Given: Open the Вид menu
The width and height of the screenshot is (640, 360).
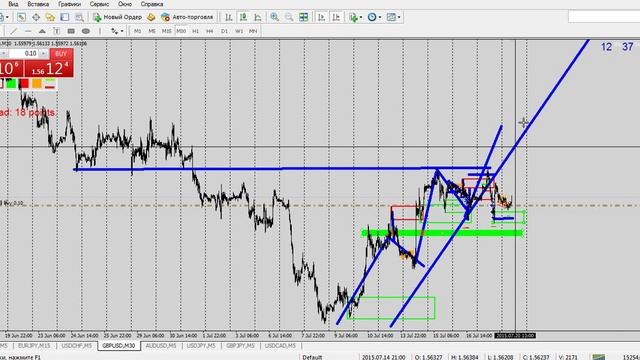Looking at the screenshot, I should pos(13,4).
